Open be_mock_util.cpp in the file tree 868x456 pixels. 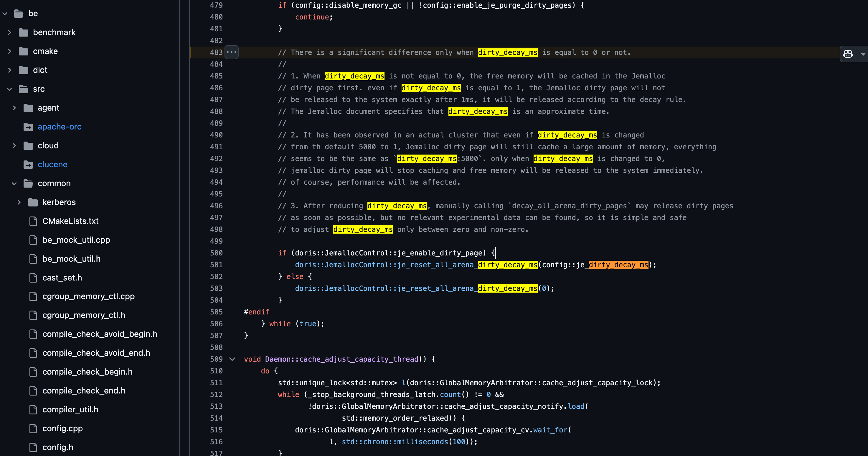(76, 240)
